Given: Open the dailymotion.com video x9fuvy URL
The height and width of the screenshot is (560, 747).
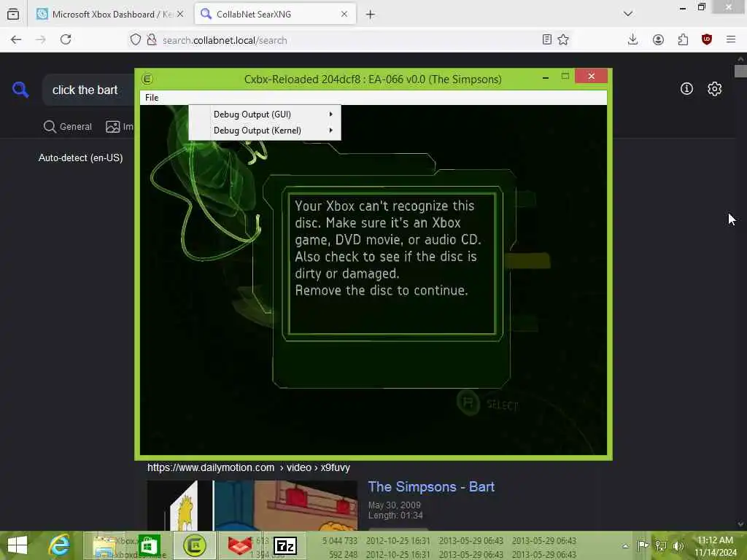Looking at the screenshot, I should tap(249, 467).
